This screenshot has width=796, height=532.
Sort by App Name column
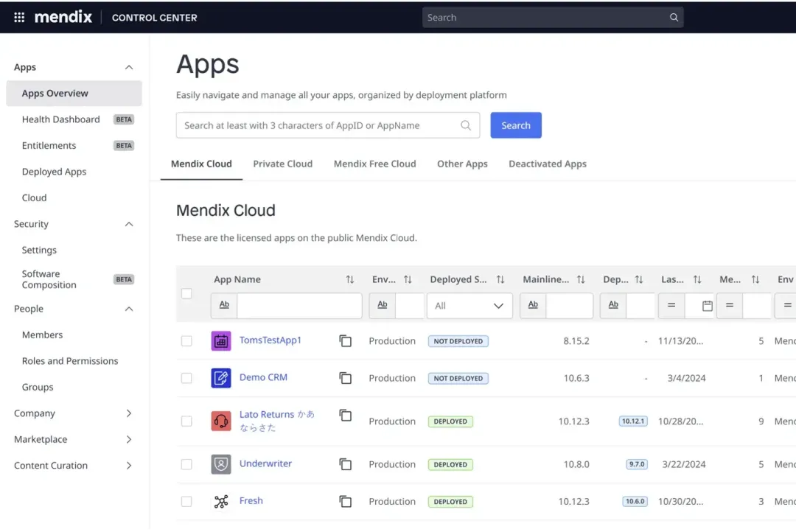(350, 279)
